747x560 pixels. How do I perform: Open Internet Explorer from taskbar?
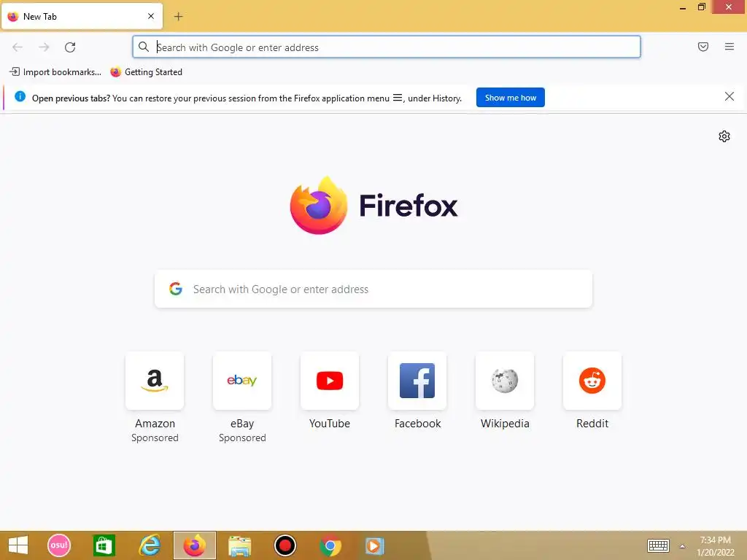[149, 545]
